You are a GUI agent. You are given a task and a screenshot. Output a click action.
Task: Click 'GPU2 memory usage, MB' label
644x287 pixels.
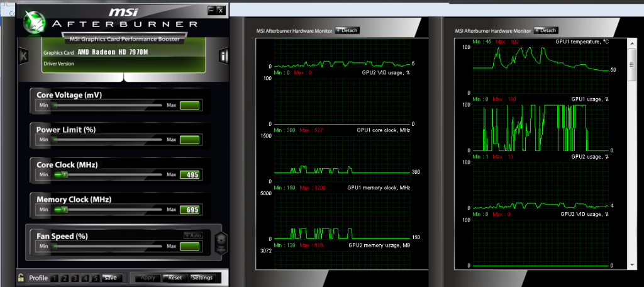tap(379, 245)
